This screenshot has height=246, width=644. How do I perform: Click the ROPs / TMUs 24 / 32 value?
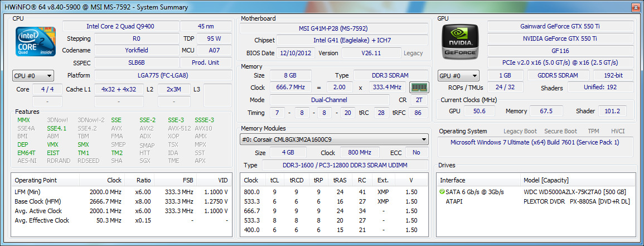505,88
